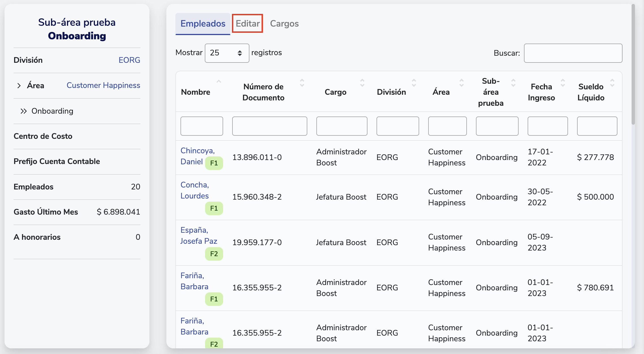The image size is (644, 354).
Task: Sort by Número de Documento arrows
Action: coord(302,83)
